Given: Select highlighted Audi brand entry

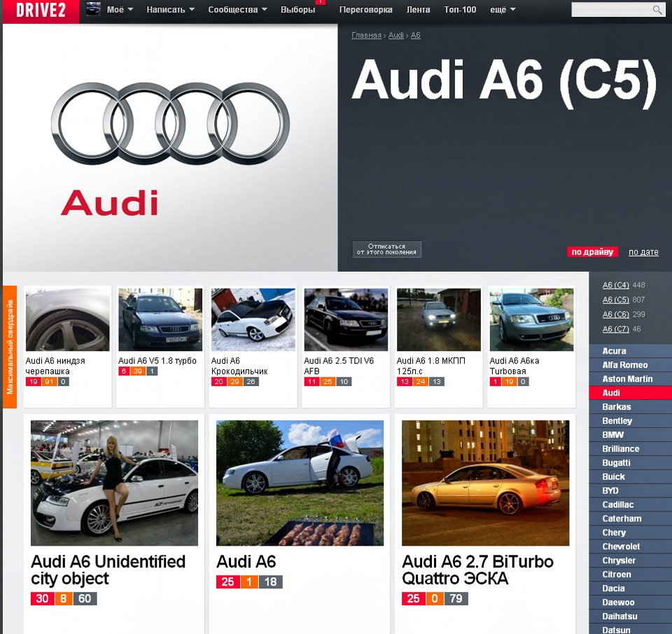Looking at the screenshot, I should (631, 393).
